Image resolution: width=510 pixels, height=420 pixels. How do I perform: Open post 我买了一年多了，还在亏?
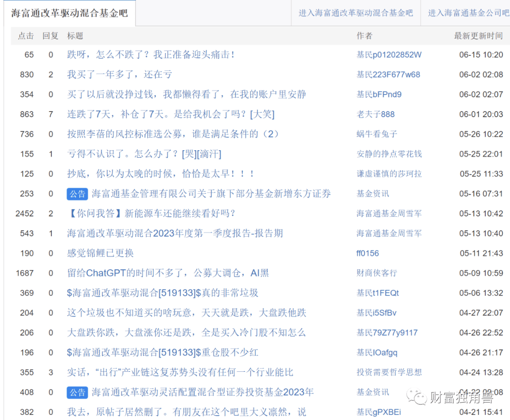(119, 75)
